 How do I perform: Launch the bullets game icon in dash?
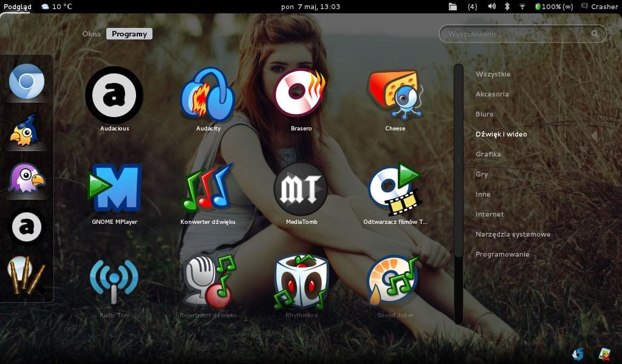click(26, 275)
